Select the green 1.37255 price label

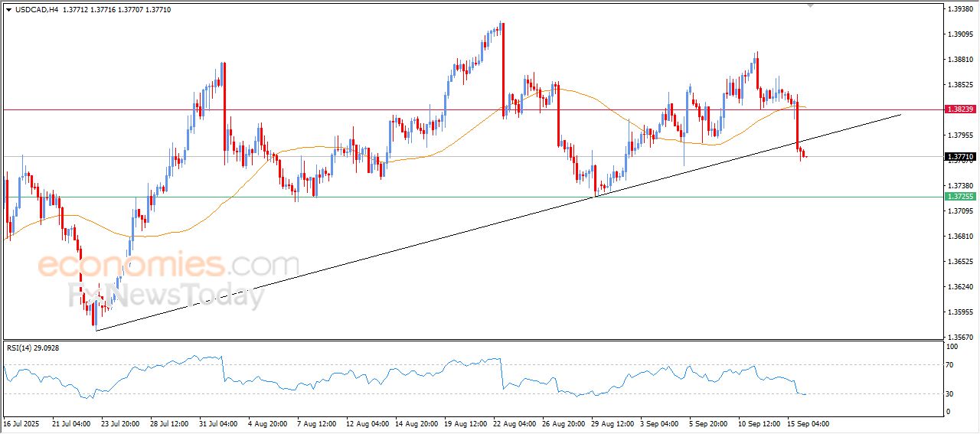(960, 197)
